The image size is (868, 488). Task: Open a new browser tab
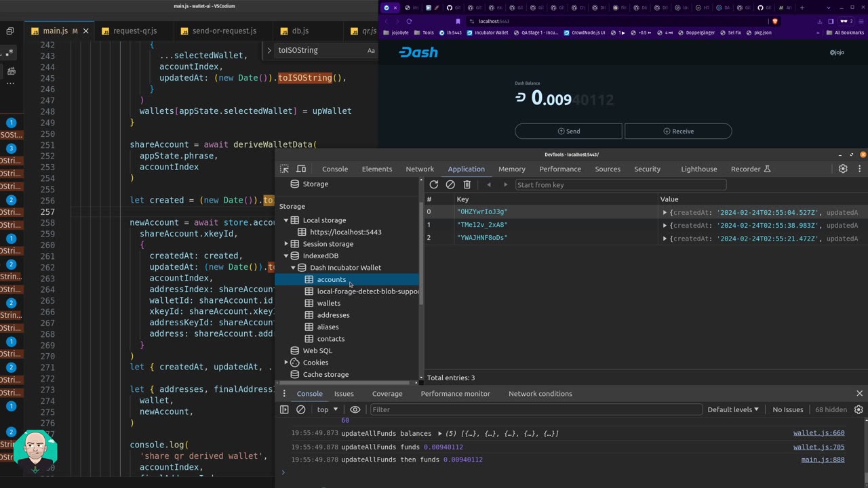(x=802, y=7)
